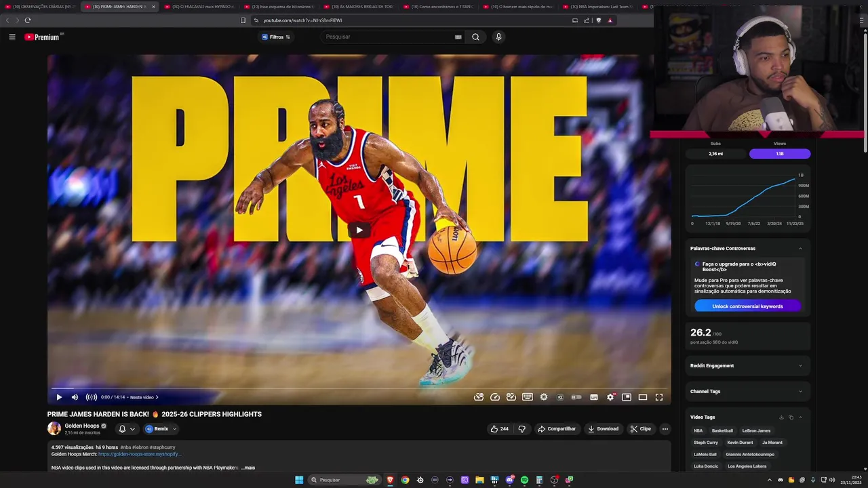Expand Channel Tags section

(x=747, y=391)
